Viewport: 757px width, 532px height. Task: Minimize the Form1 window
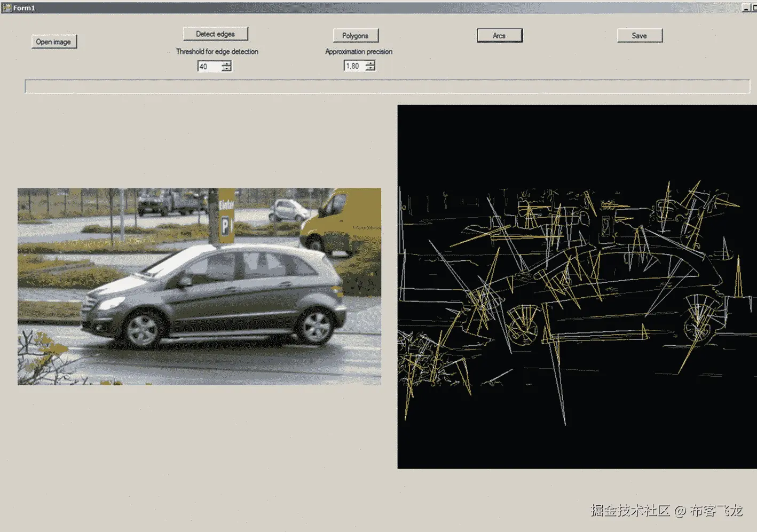coord(746,7)
